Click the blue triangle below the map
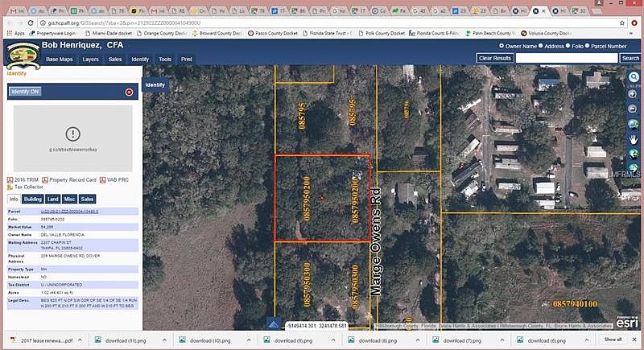 (x=273, y=325)
